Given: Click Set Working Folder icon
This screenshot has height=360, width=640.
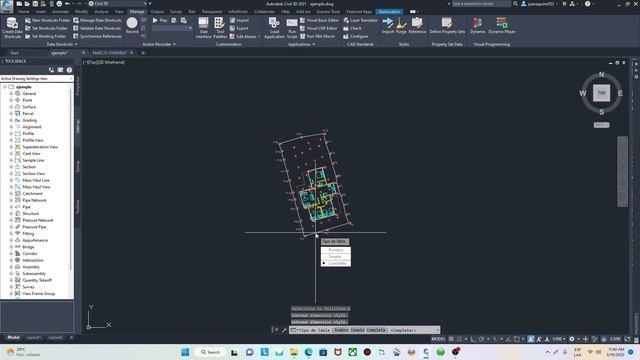Looking at the screenshot, I should point(28,36).
